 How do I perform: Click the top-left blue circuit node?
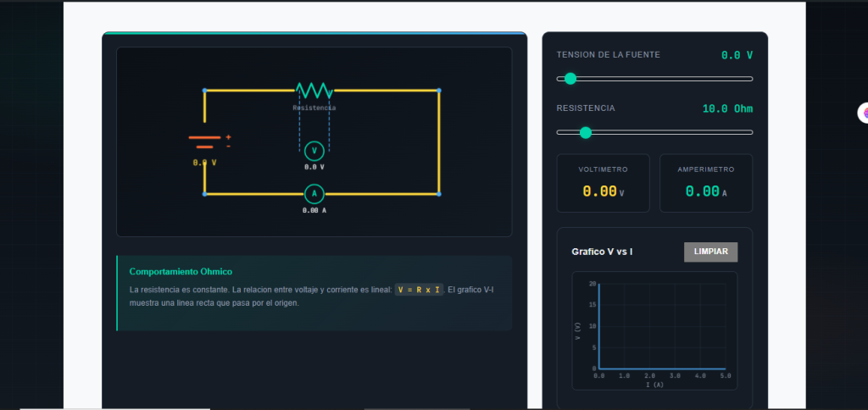click(204, 90)
